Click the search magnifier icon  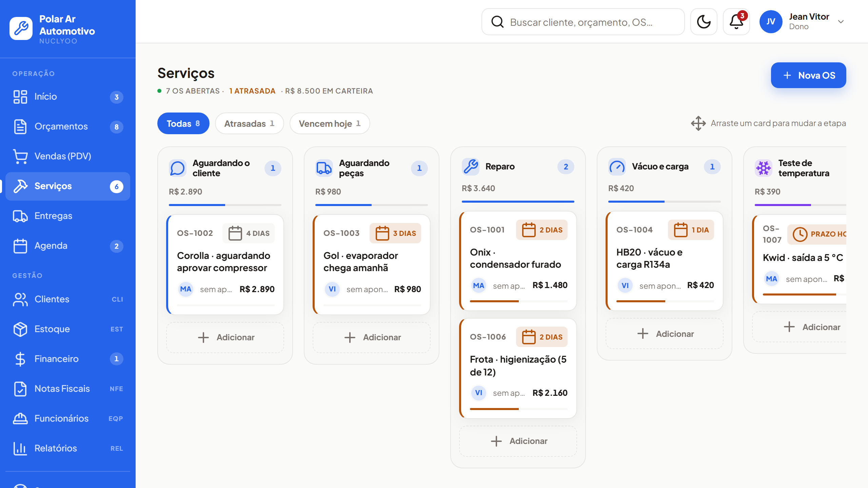point(497,22)
